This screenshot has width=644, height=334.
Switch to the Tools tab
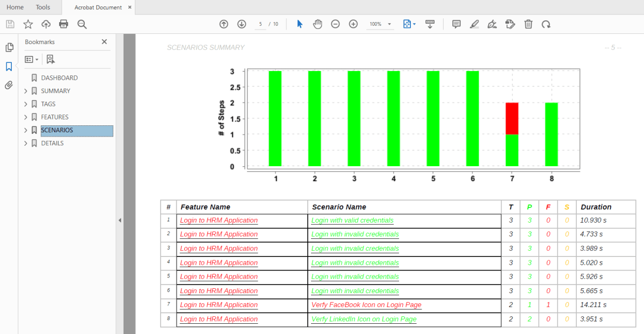[x=43, y=8]
